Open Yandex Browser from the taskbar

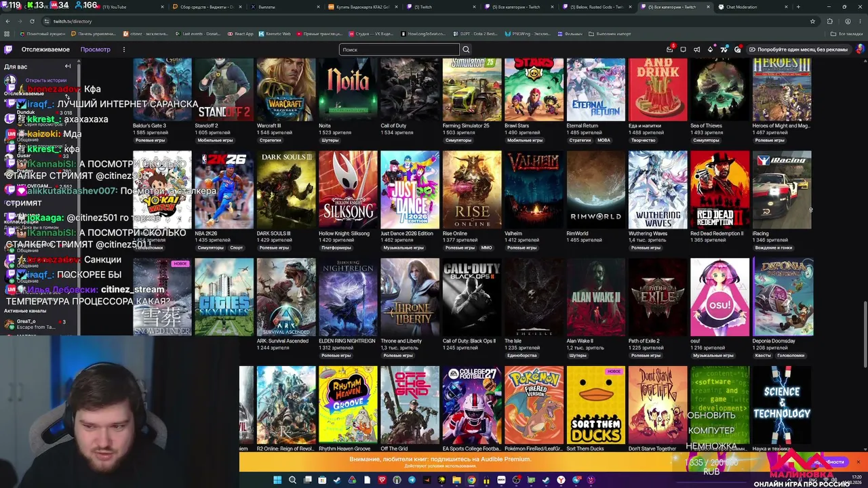561,480
